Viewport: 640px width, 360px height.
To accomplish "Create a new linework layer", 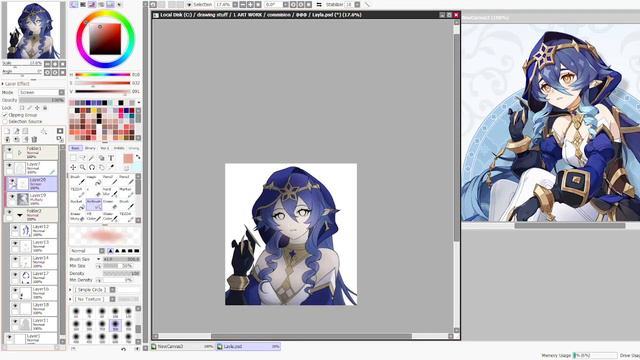I will [x=16, y=131].
